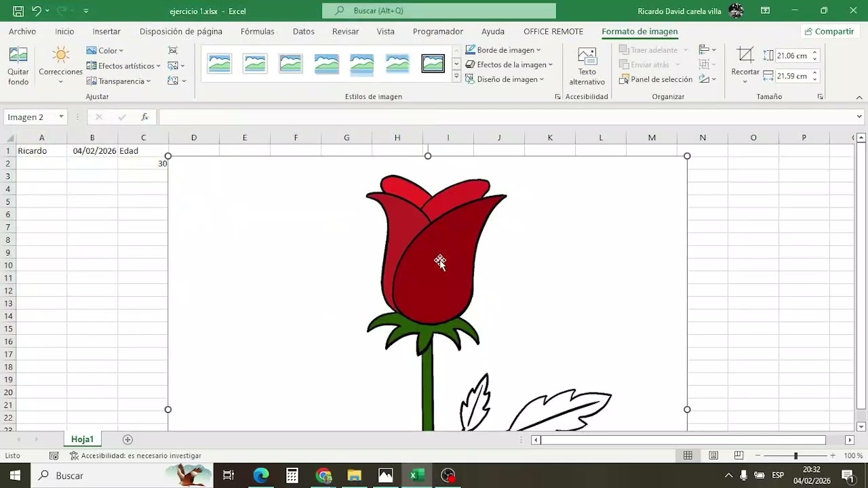This screenshot has width=868, height=488.
Task: Click the Quitar fondo button
Action: (x=18, y=66)
